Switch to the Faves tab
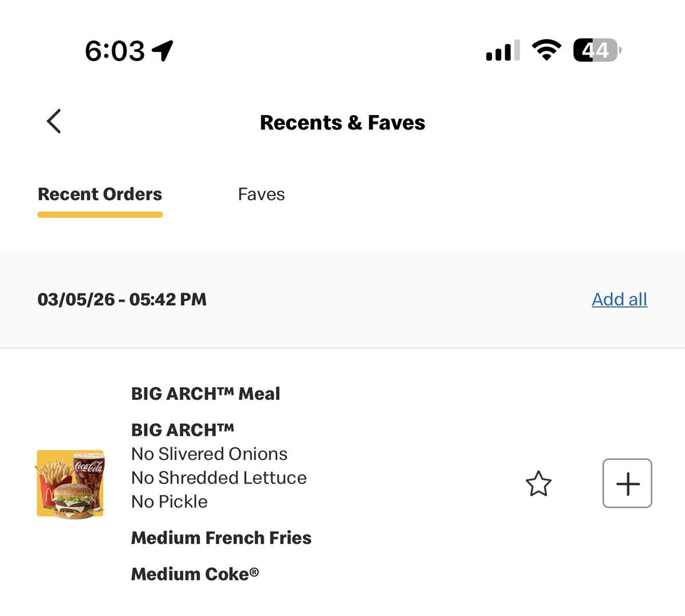The height and width of the screenshot is (616, 685). pyautogui.click(x=261, y=194)
